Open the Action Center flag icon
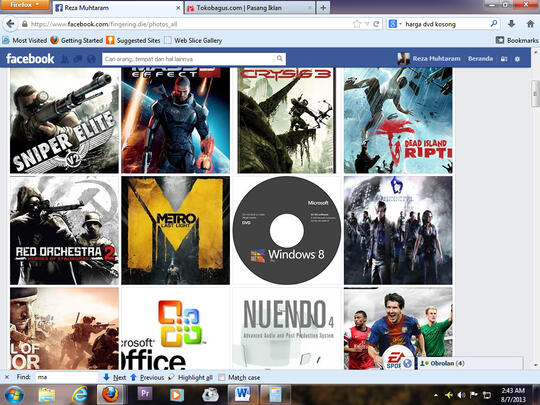This screenshot has height=405, width=540. [x=474, y=395]
